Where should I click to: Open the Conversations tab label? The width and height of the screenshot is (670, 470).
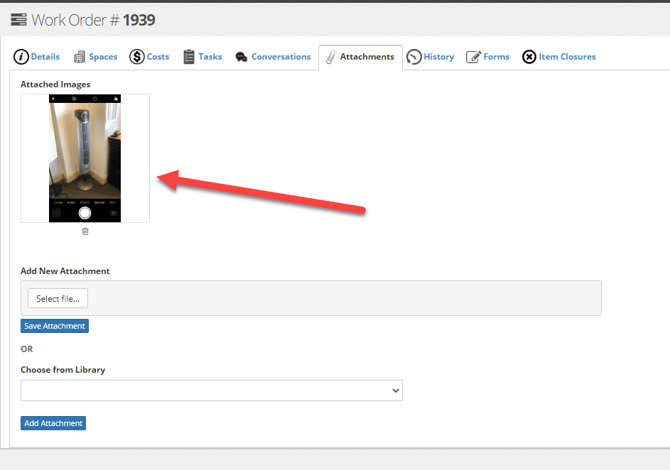tap(281, 57)
